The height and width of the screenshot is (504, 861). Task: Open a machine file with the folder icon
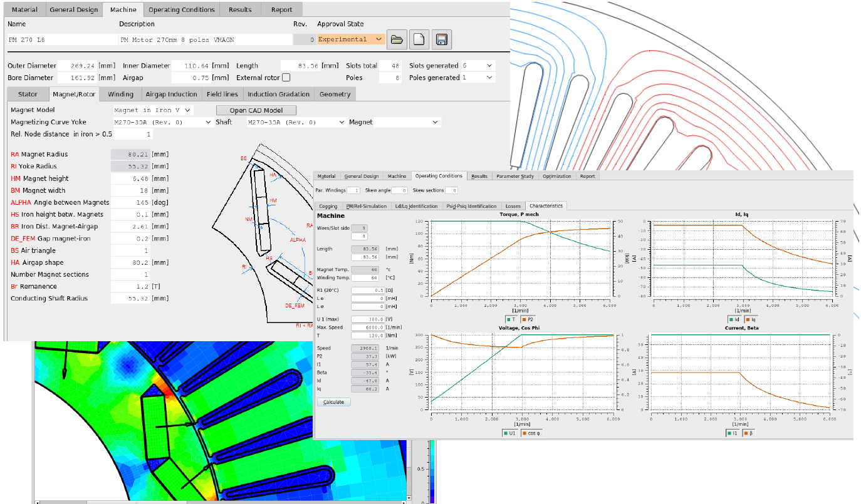pyautogui.click(x=396, y=39)
